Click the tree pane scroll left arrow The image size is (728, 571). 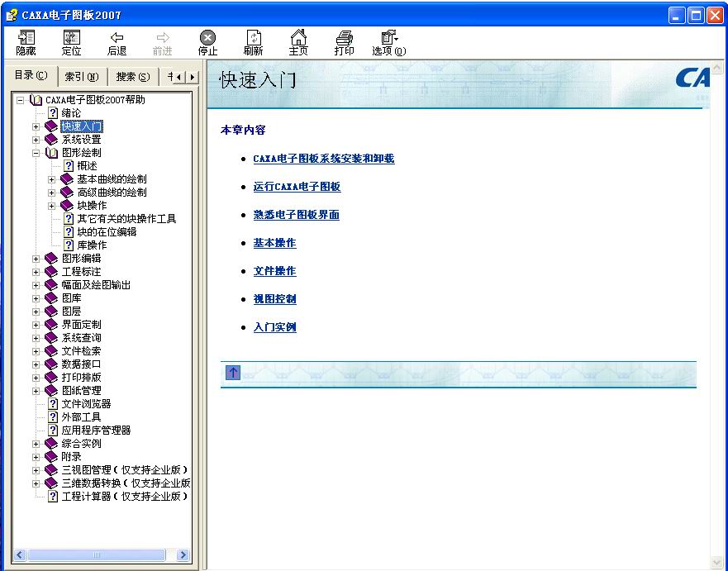[x=20, y=554]
